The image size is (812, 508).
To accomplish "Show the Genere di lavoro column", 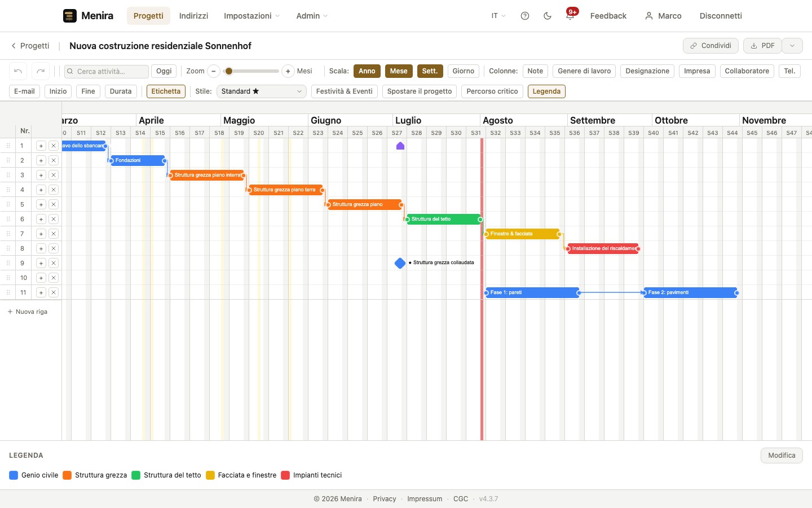I will (584, 71).
